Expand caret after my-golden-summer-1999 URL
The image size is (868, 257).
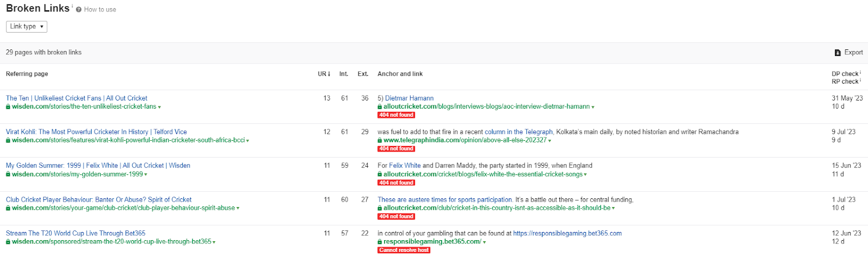click(x=146, y=174)
